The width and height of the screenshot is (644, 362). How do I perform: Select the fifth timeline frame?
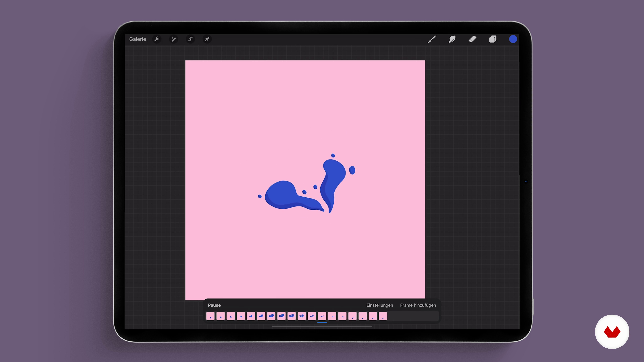point(251,316)
